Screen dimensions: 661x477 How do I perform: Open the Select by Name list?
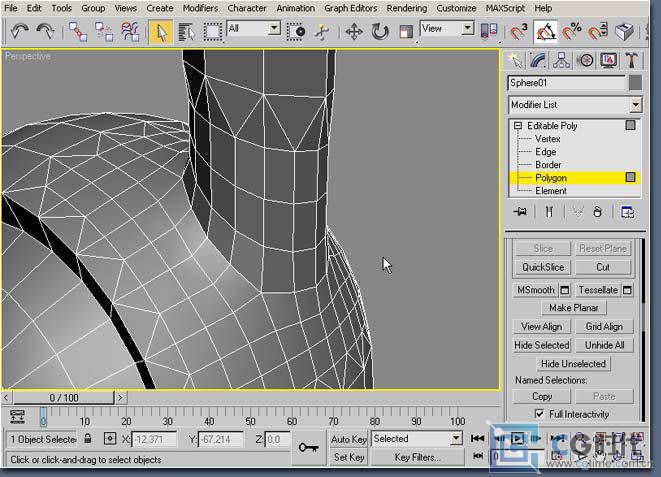186,32
